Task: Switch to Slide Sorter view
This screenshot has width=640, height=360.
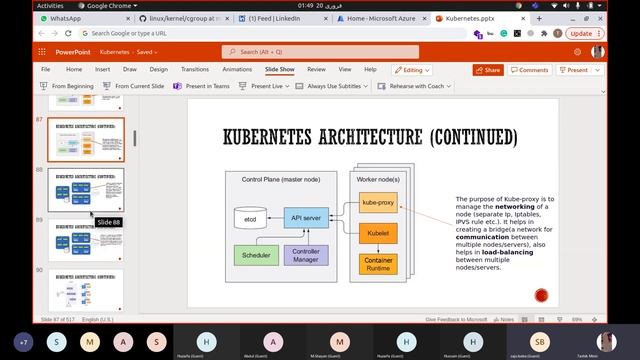Action: pyautogui.click(x=541, y=319)
